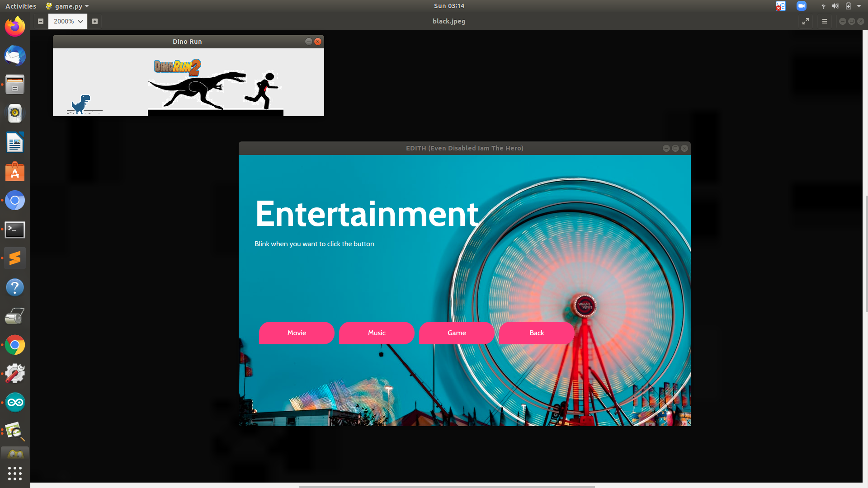Select the Game button

[457, 333]
